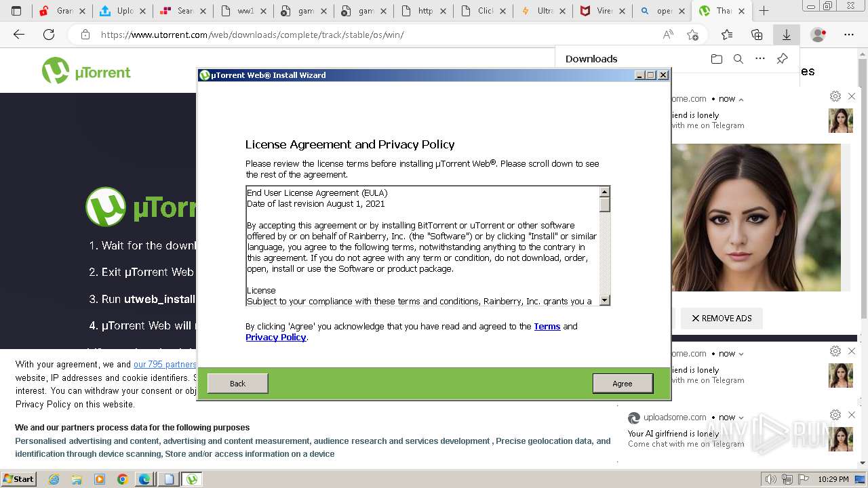868x488 pixels.
Task: Close the 'Come chat with me' notification
Action: pos(852,415)
